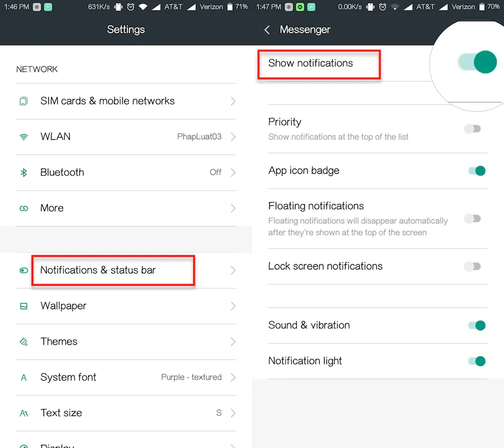The width and height of the screenshot is (504, 448).
Task: Go back from Messenger screen
Action: (267, 30)
